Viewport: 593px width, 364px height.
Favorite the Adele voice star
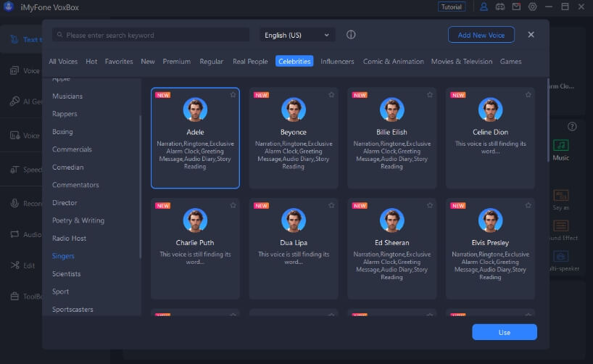point(233,94)
